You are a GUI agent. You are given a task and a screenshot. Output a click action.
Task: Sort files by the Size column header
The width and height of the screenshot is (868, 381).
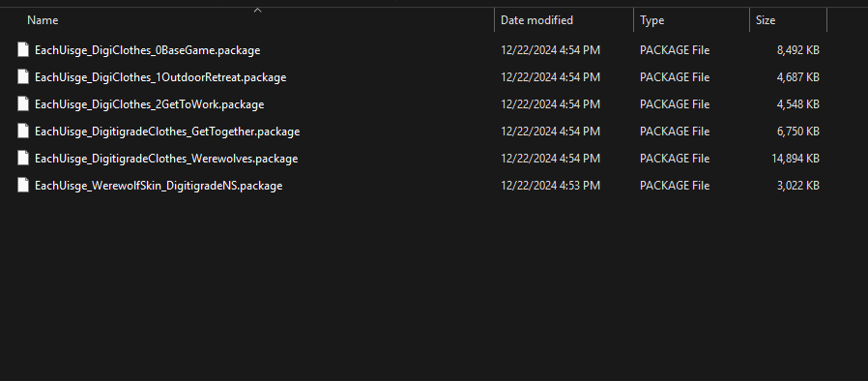tap(766, 20)
